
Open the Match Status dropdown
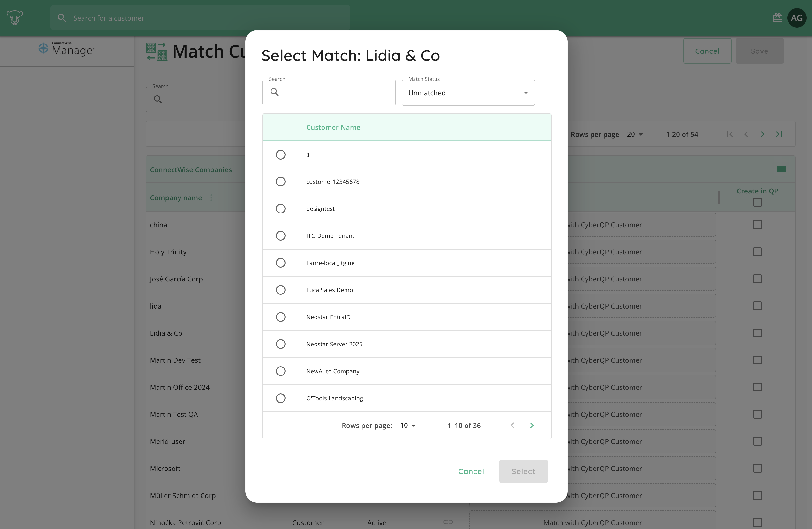coord(468,93)
